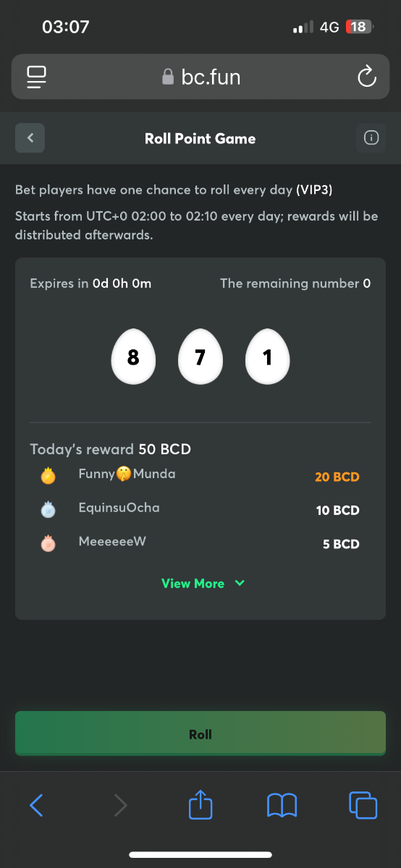This screenshot has width=401, height=868.
Task: Tap the bc.fun address field
Action: coord(200,77)
